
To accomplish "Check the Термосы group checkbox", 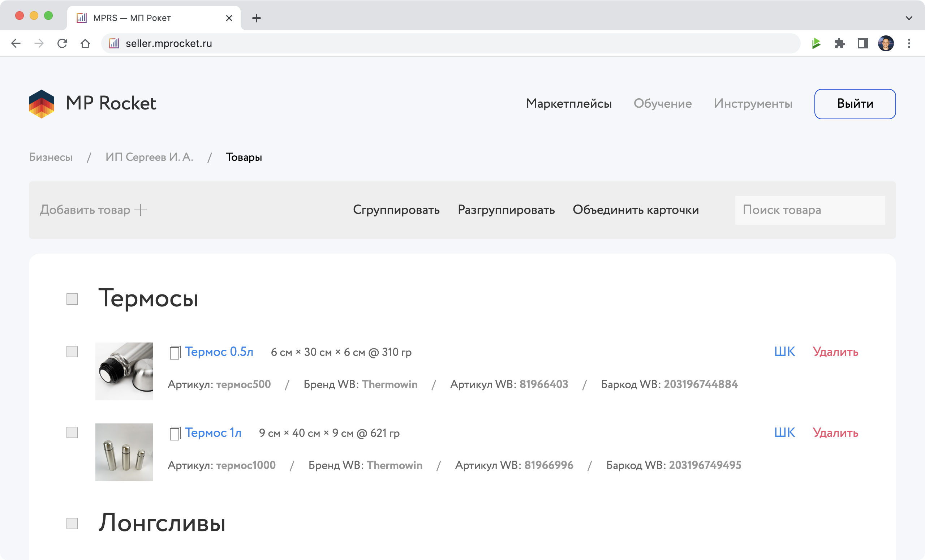I will coord(72,299).
